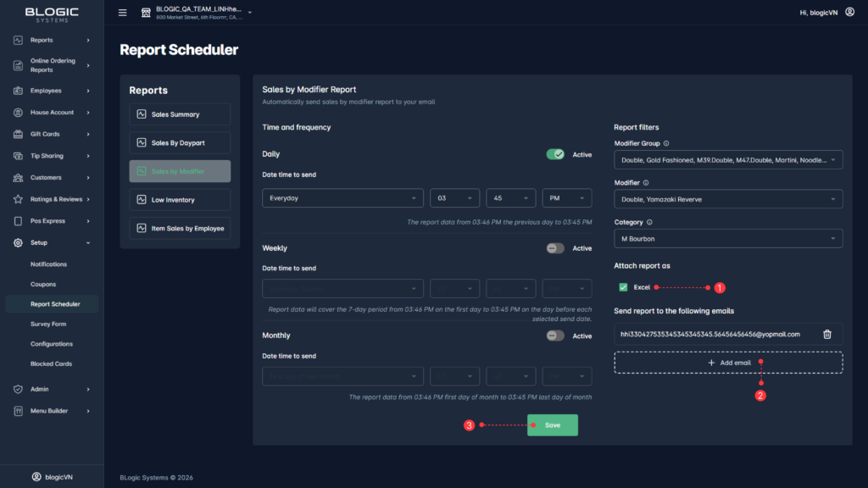This screenshot has width=868, height=488.
Task: Click the Admin shield icon
Action: [x=19, y=389]
